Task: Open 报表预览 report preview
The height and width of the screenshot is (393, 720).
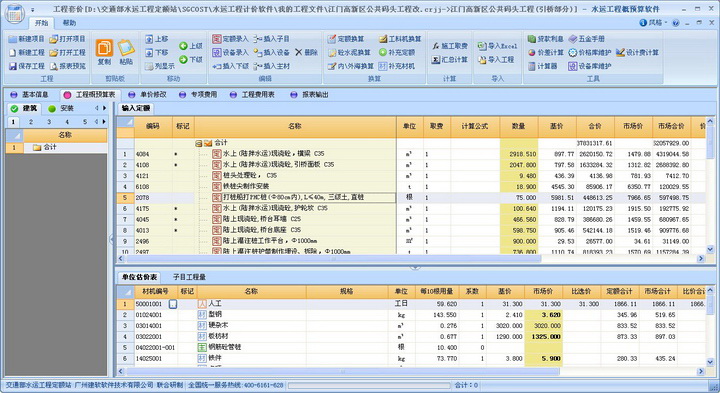Action: (68, 66)
